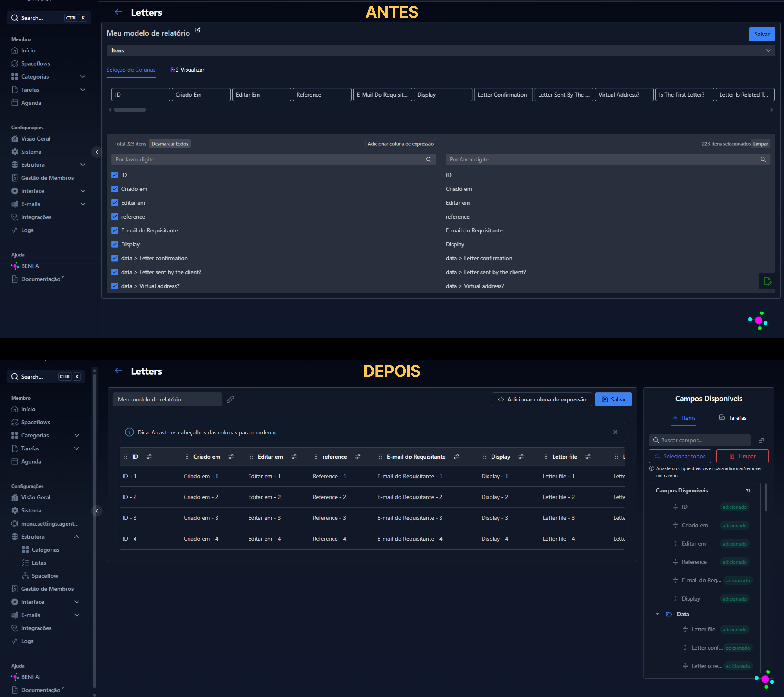Uncheck the data > Letter confirmation checkbox
Viewport: 784px width, 697px height.
pos(115,258)
